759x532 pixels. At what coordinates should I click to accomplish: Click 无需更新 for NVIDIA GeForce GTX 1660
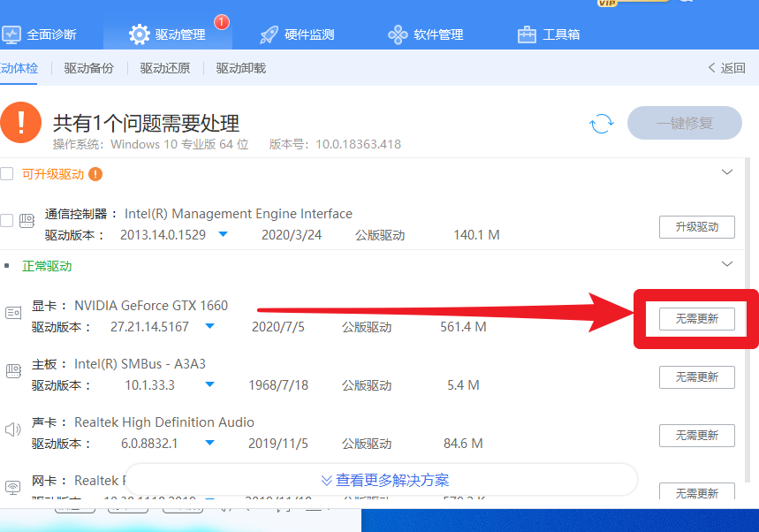coord(697,319)
